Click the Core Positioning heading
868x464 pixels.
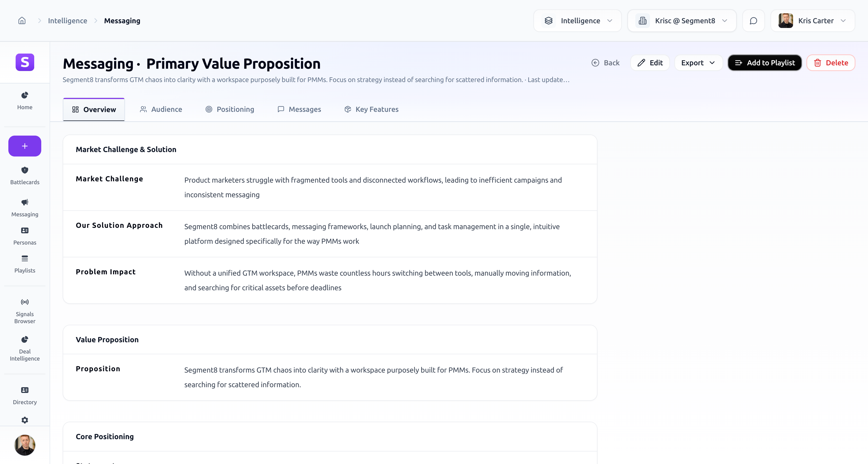pos(104,436)
